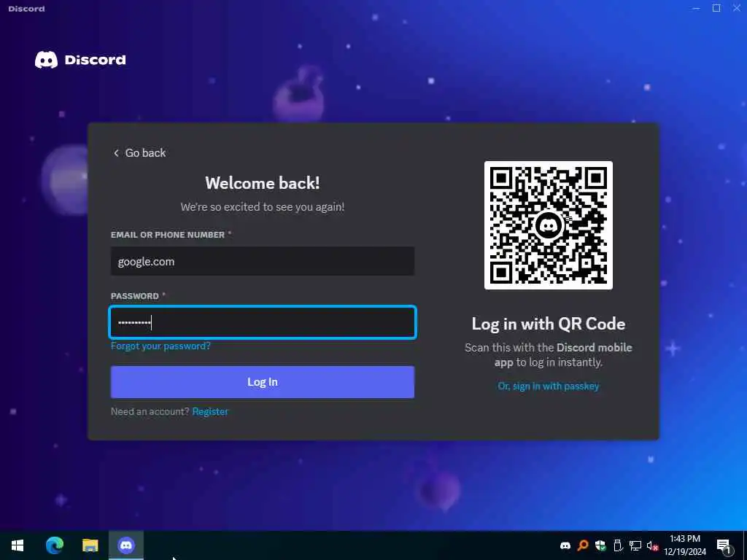Maximize the Discord window

pos(716,8)
